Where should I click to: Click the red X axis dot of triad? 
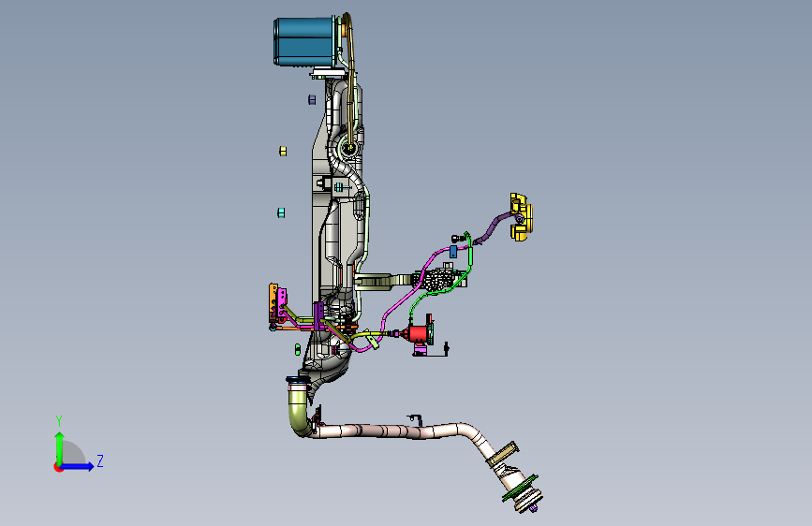pos(58,467)
